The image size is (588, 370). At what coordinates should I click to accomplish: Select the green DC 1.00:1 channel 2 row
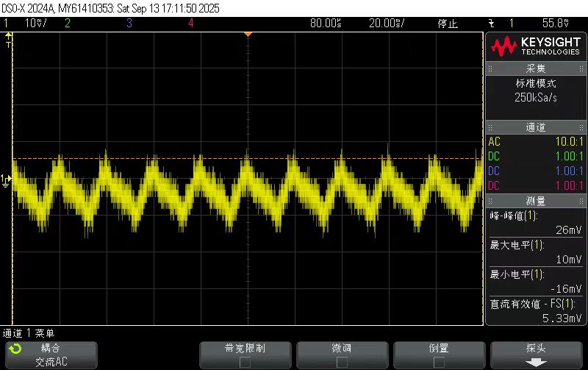click(536, 157)
